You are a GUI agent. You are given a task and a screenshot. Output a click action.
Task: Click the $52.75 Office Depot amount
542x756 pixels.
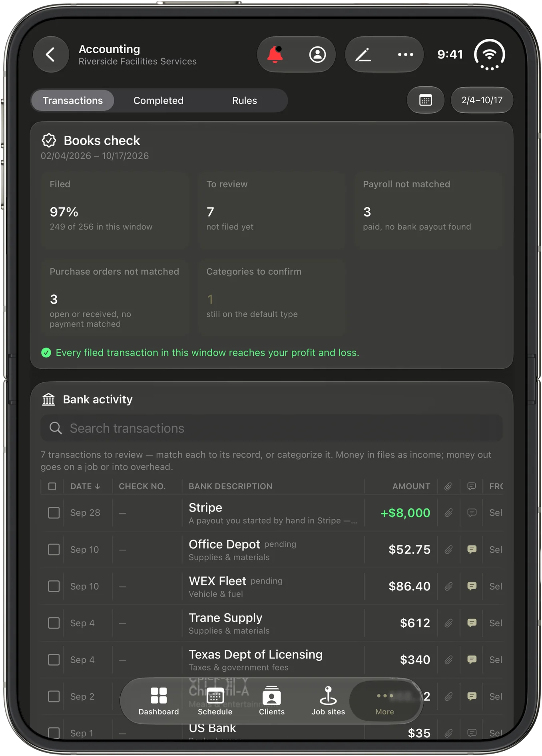tap(409, 550)
